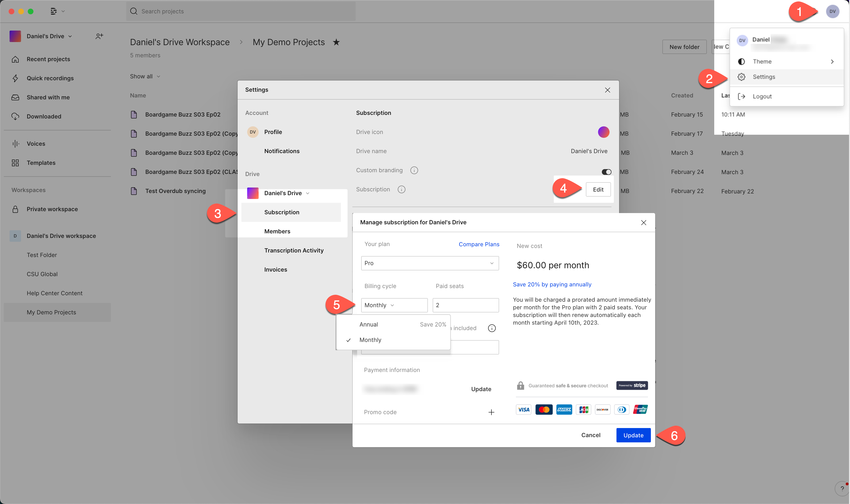Click the Paid seats input field
The width and height of the screenshot is (850, 504).
click(x=465, y=305)
